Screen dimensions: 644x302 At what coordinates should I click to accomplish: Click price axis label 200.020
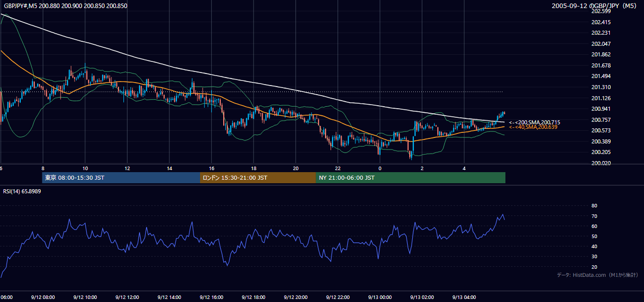[x=601, y=163]
